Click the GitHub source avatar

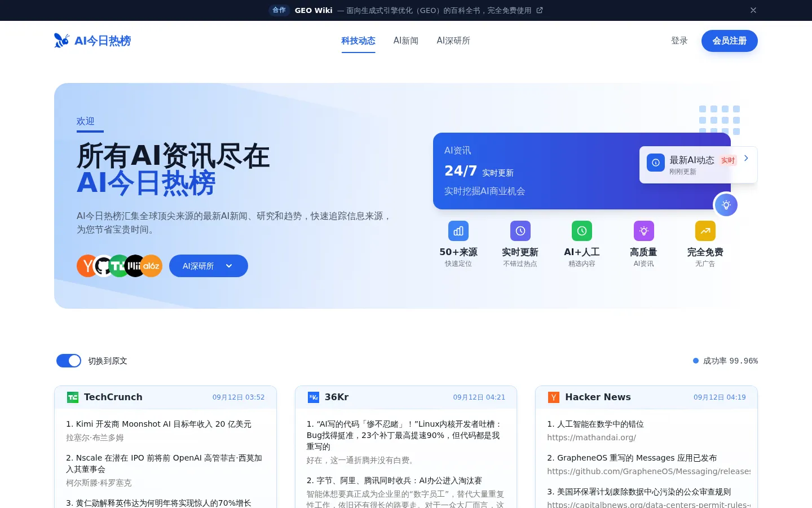[103, 266]
